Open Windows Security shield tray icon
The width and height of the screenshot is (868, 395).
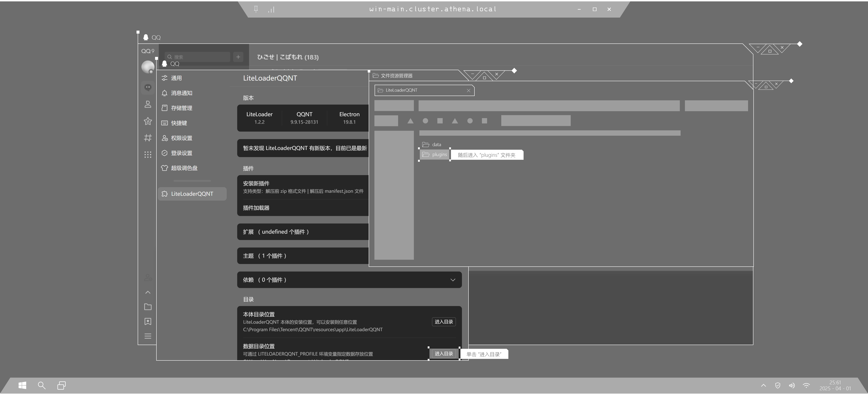pyautogui.click(x=778, y=386)
